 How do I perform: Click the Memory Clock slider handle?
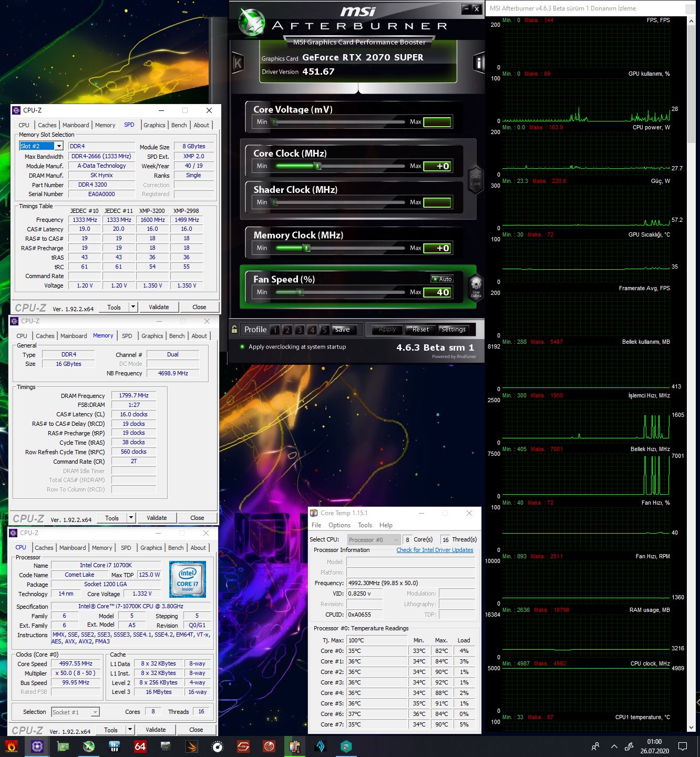(306, 248)
